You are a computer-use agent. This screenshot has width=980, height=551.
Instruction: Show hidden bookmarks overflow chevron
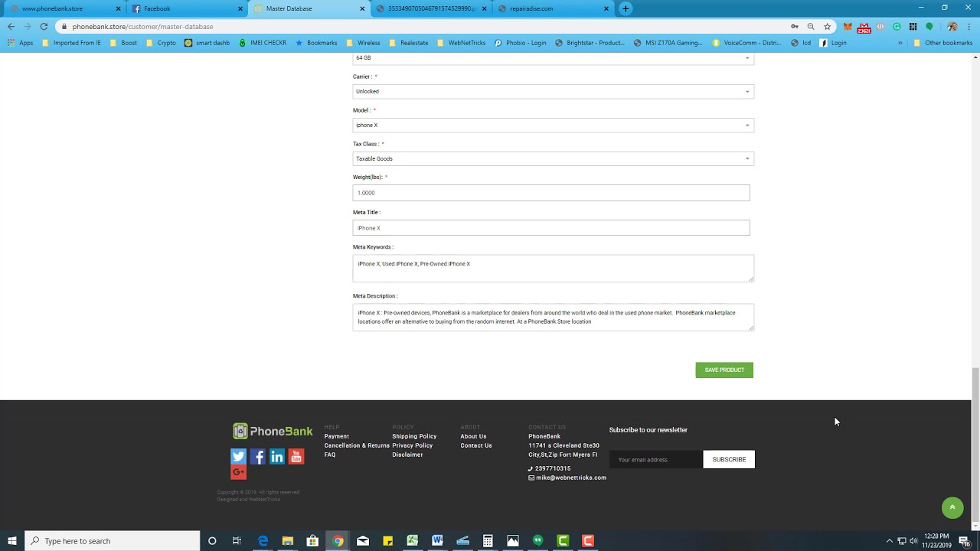(900, 43)
